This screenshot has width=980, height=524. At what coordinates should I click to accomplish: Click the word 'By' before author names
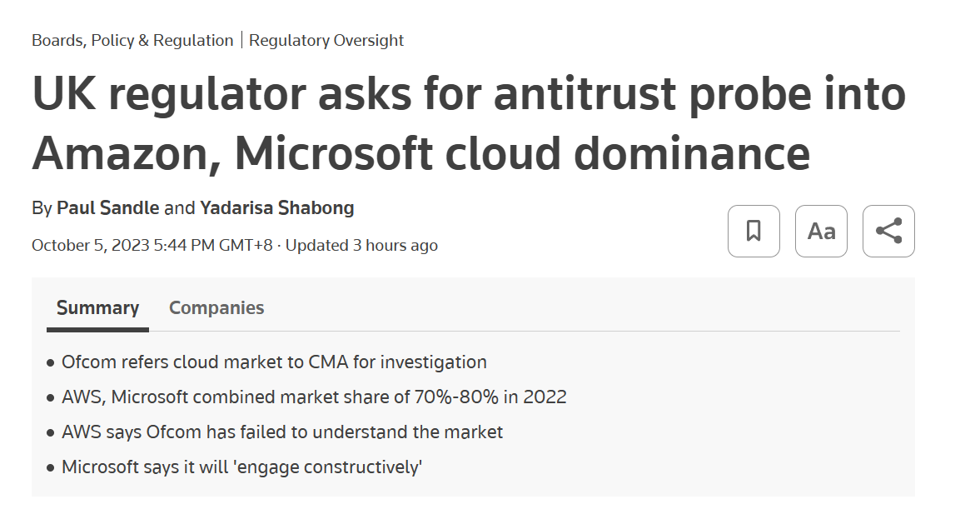click(x=42, y=208)
